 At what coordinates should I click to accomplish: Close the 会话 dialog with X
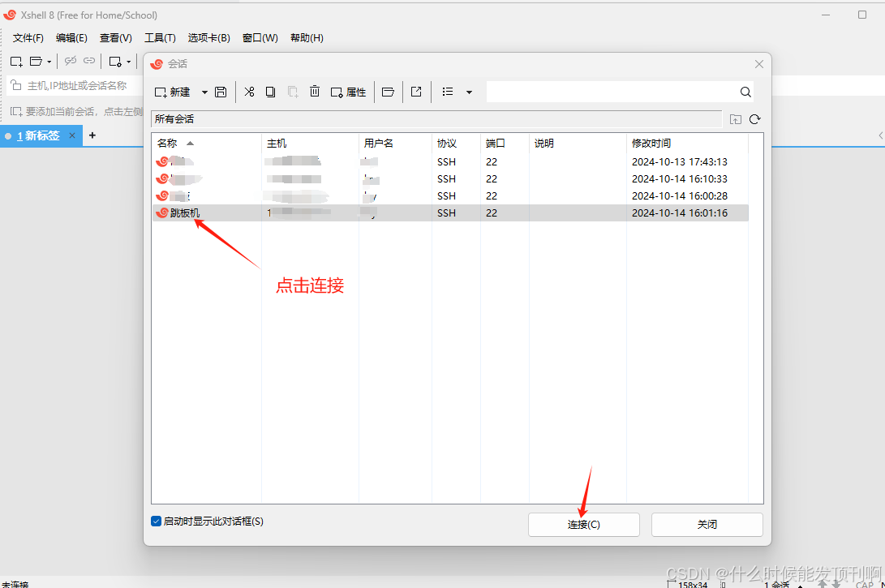tap(759, 64)
